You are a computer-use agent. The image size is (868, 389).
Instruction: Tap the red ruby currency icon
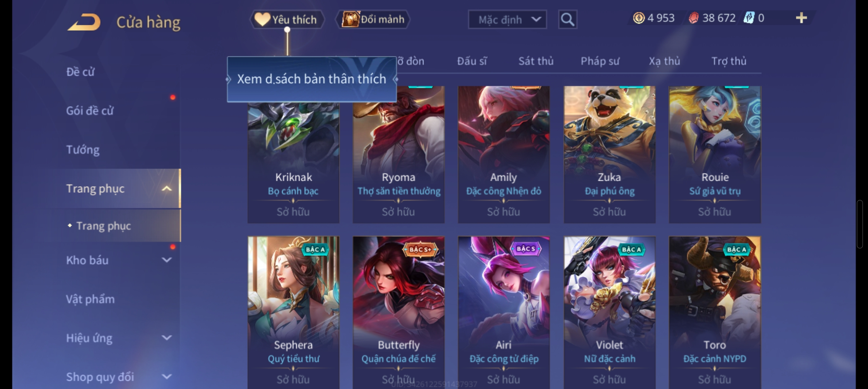pyautogui.click(x=694, y=18)
